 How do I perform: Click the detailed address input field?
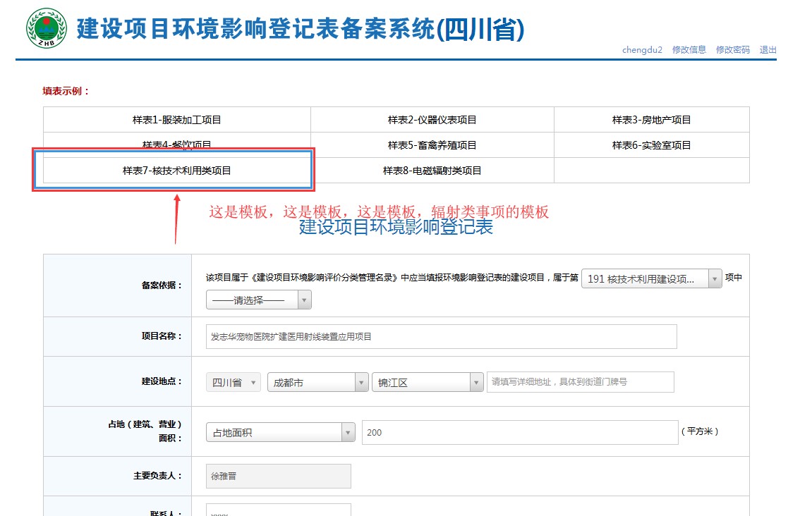[581, 382]
